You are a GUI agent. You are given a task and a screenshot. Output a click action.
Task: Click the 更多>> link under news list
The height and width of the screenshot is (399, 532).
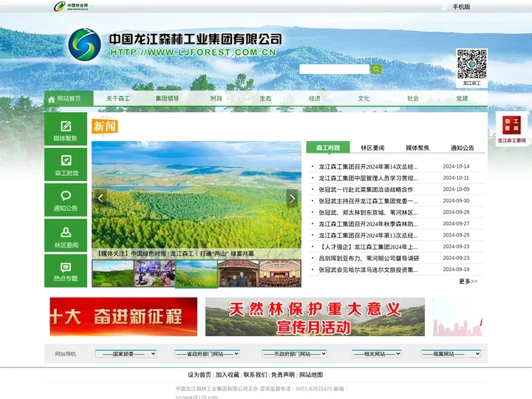coord(468,282)
